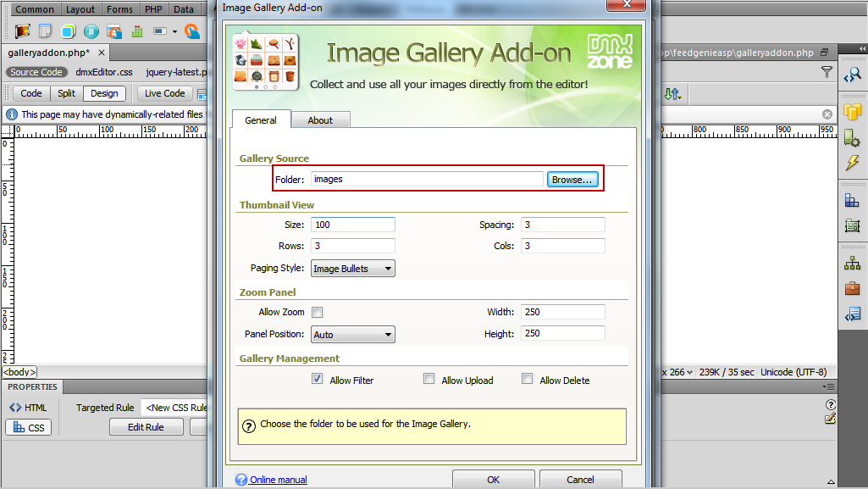Click the help icon beside Online manual
The width and height of the screenshot is (868, 489).
240,480
